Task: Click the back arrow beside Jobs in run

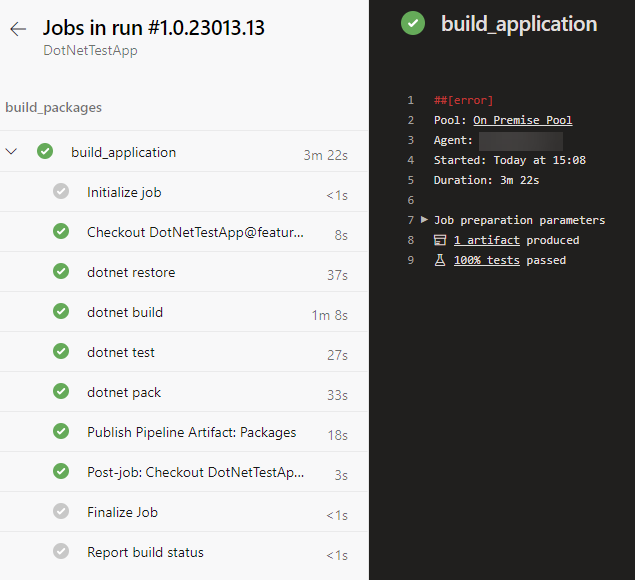Action: (x=18, y=29)
